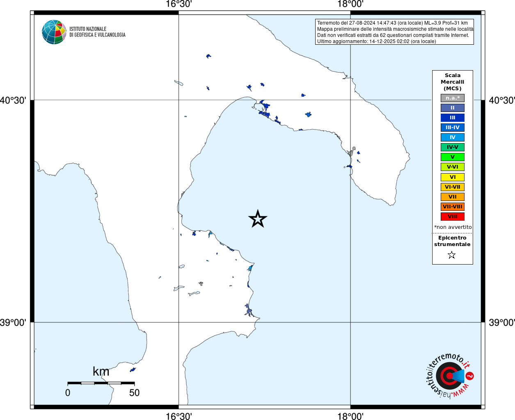Select the IV-V legend swatch
This screenshot has width=515, height=420.
[453, 147]
